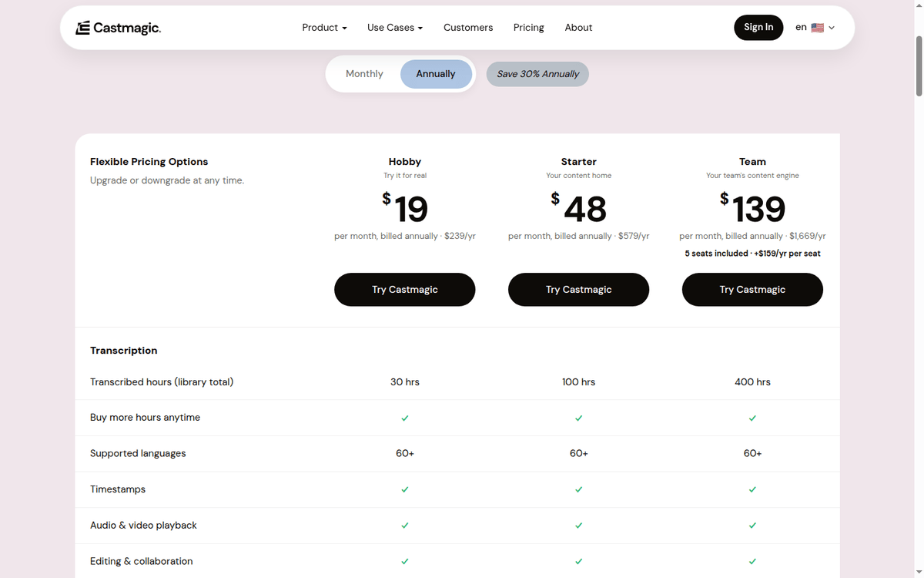Click the Sign In button
The height and width of the screenshot is (578, 924).
click(x=758, y=28)
